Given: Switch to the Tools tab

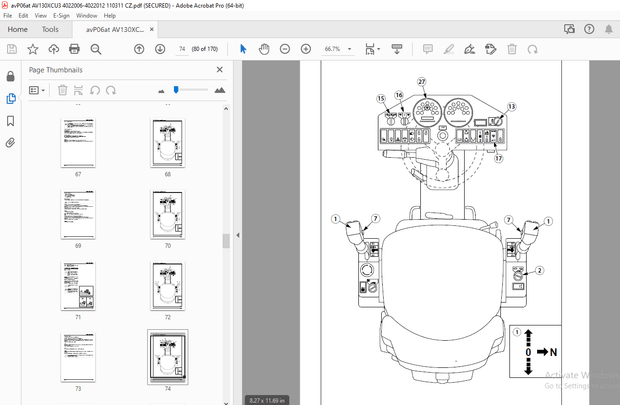Looking at the screenshot, I should 50,29.
